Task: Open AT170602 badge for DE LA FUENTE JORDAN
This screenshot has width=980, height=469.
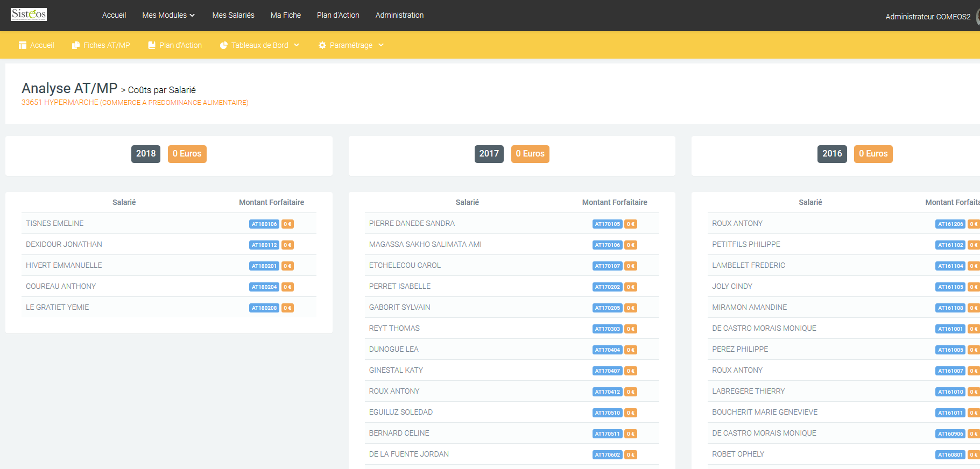Action: pyautogui.click(x=608, y=455)
